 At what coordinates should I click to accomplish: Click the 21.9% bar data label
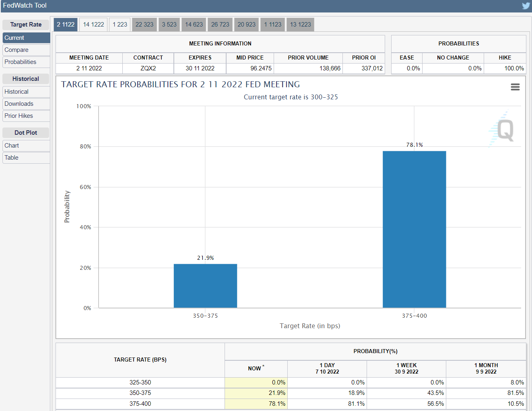point(206,258)
